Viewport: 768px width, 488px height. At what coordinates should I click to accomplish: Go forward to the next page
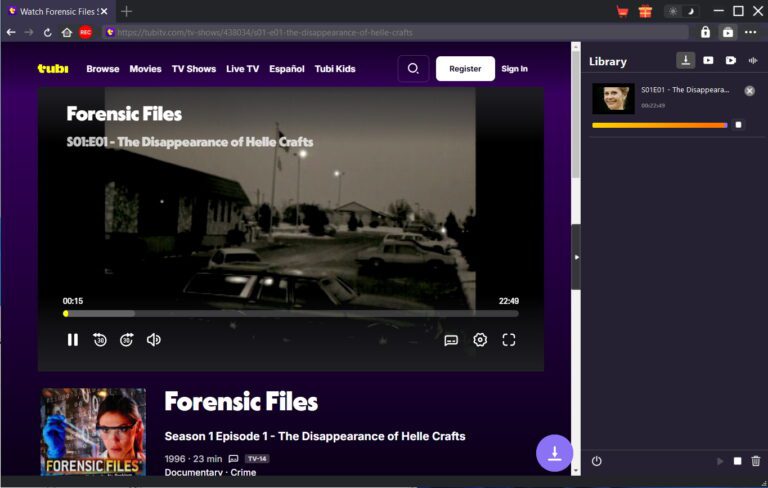pyautogui.click(x=29, y=32)
